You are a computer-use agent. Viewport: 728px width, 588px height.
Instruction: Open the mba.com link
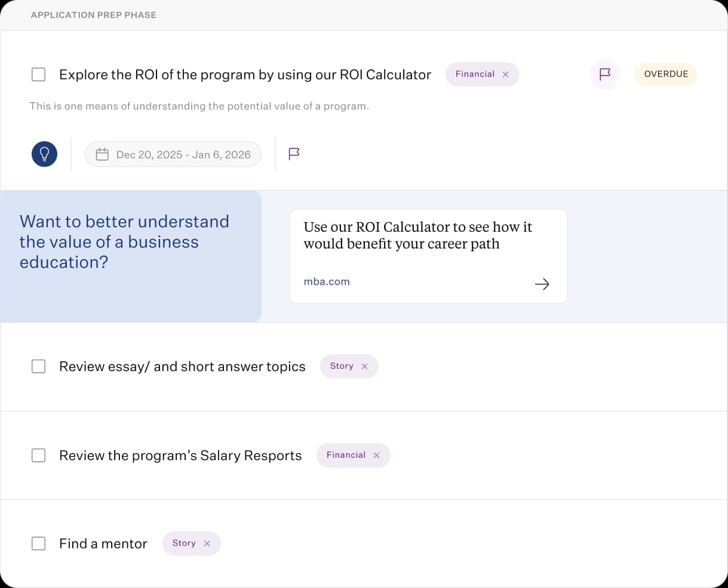pos(327,281)
